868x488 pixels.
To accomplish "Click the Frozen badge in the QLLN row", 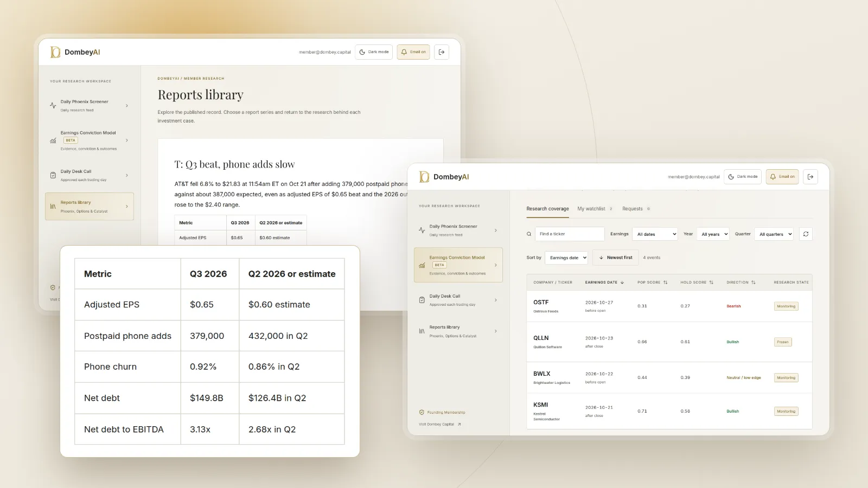I will click(x=783, y=342).
